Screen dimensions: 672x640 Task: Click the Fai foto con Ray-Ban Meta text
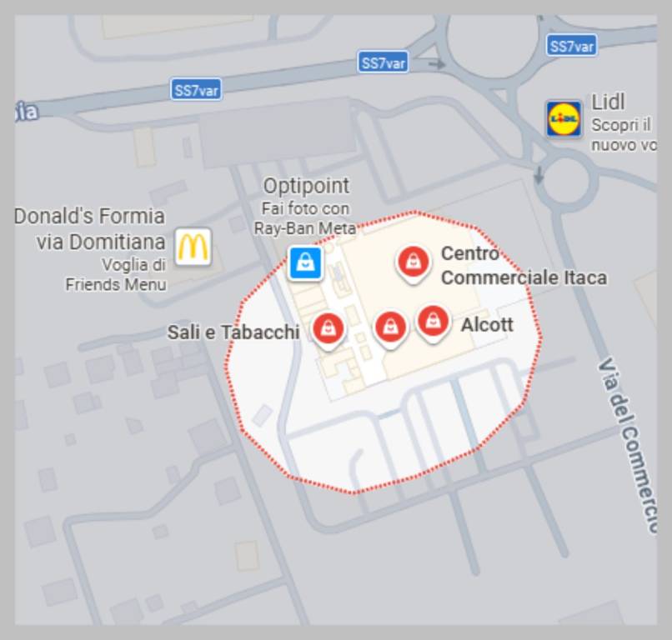[x=305, y=218]
